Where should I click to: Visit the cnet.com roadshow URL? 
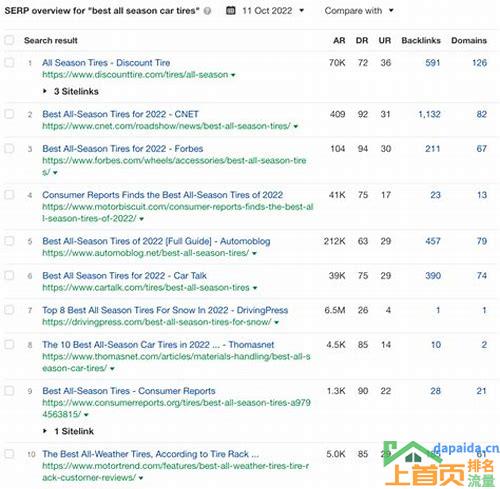[166, 126]
